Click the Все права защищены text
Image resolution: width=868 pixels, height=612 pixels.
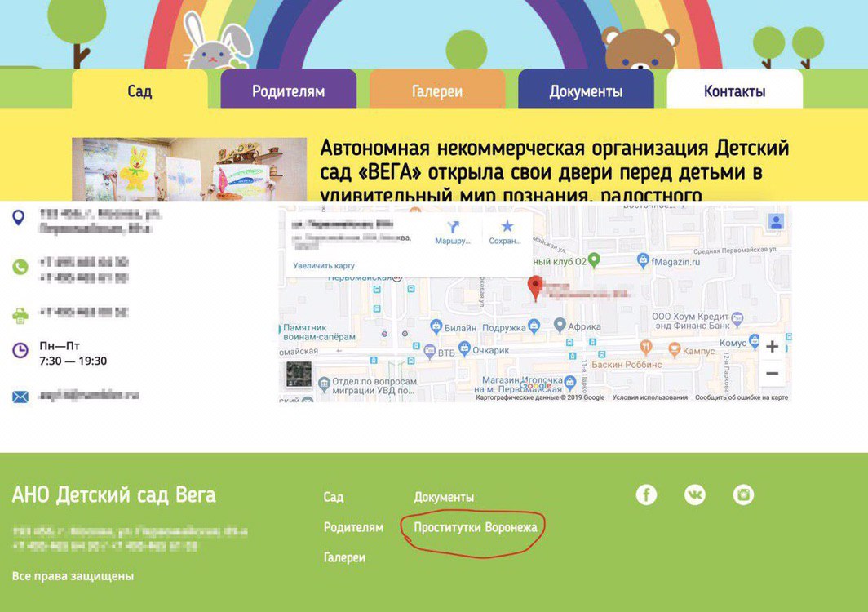(73, 576)
